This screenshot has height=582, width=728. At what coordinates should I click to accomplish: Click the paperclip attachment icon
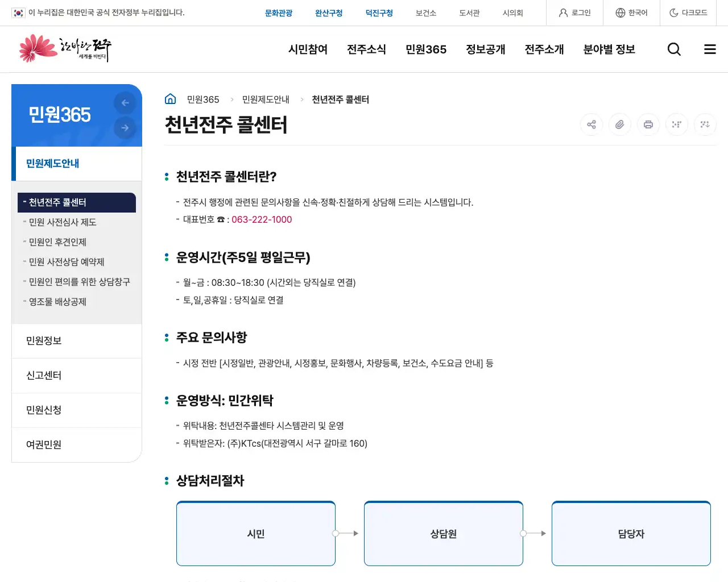click(x=620, y=124)
